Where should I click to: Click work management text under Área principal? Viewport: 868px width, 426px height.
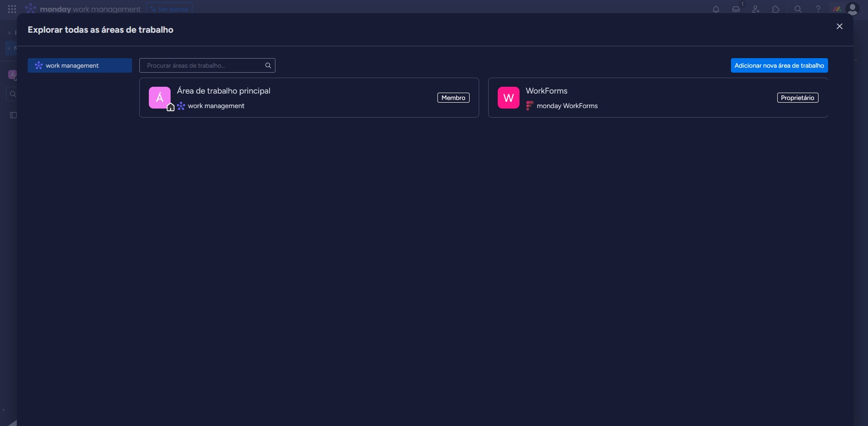[x=216, y=106]
